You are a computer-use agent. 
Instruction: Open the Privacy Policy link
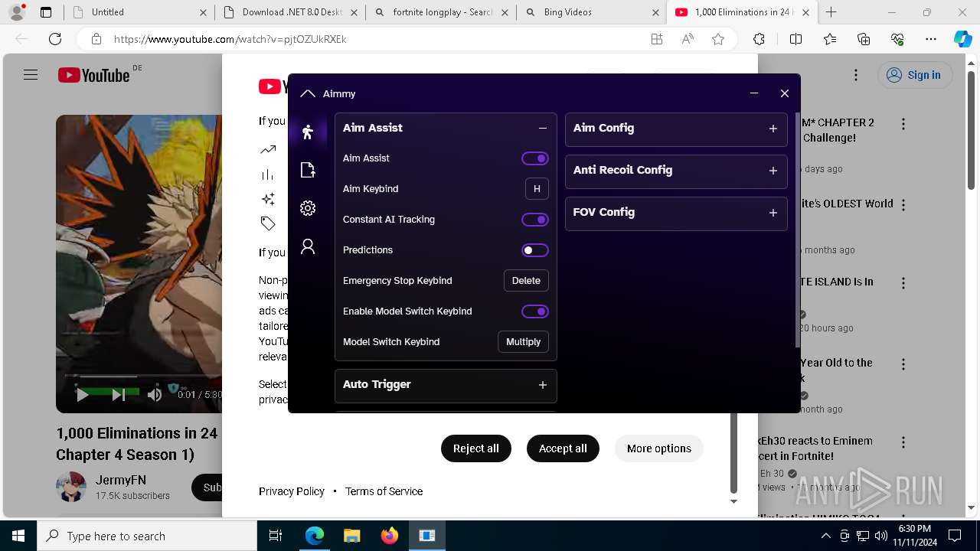pos(292,491)
